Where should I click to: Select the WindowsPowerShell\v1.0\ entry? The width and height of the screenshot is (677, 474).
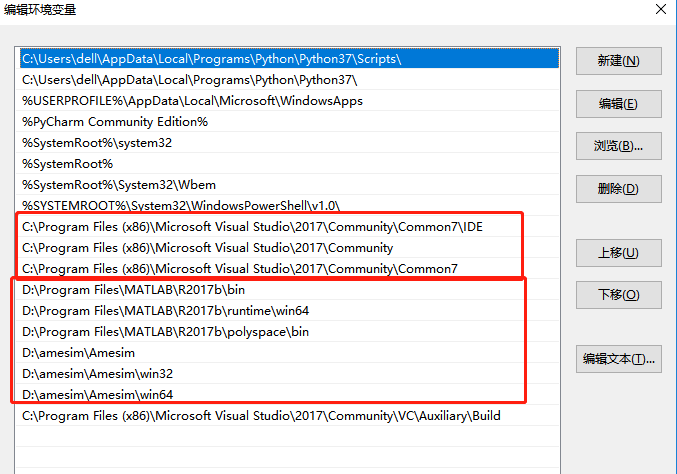coord(288,205)
